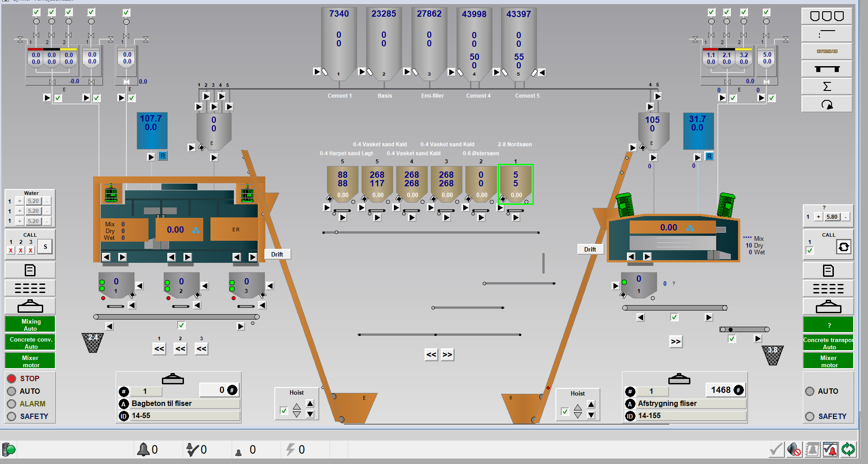Click the green Mixer motor button on right panel
This screenshot has height=464, width=868.
tap(828, 360)
